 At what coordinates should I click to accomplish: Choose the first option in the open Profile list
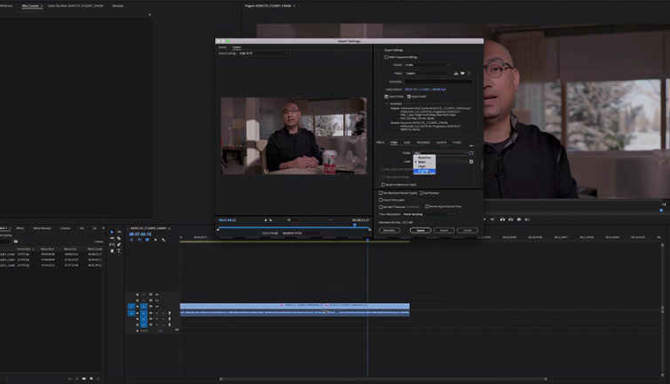tap(424, 157)
